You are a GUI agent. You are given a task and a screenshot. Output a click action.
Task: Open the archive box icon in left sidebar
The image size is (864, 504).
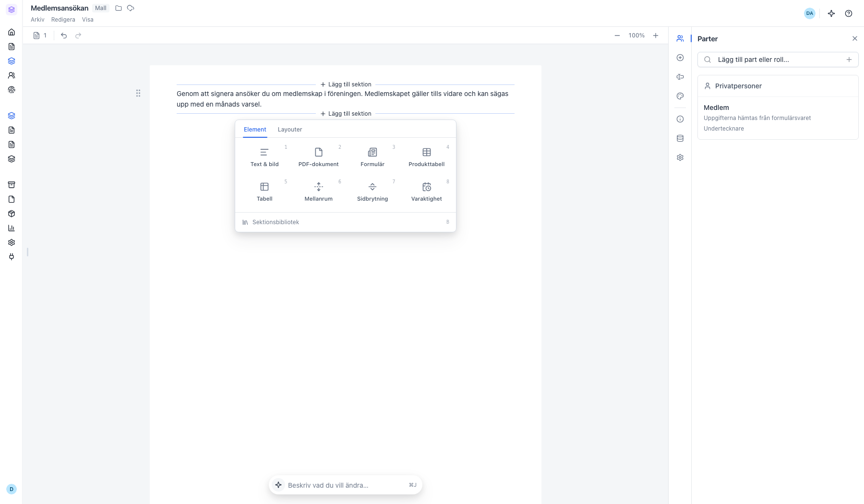12,185
